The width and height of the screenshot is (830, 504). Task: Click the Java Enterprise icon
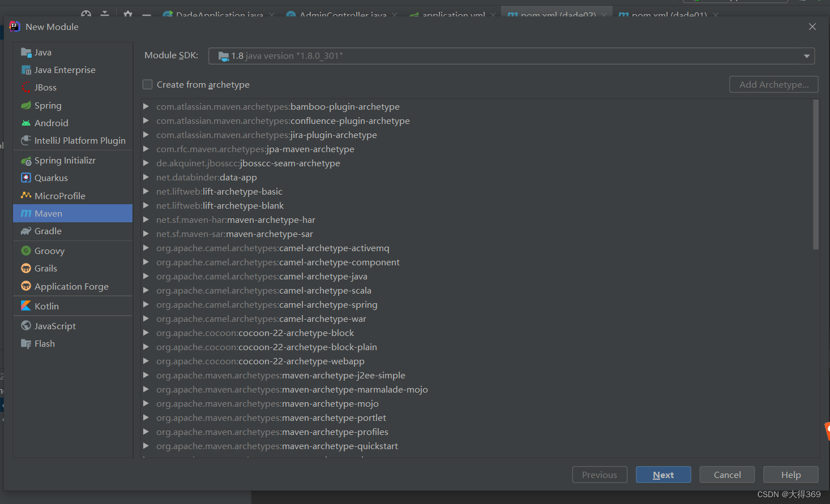(26, 70)
